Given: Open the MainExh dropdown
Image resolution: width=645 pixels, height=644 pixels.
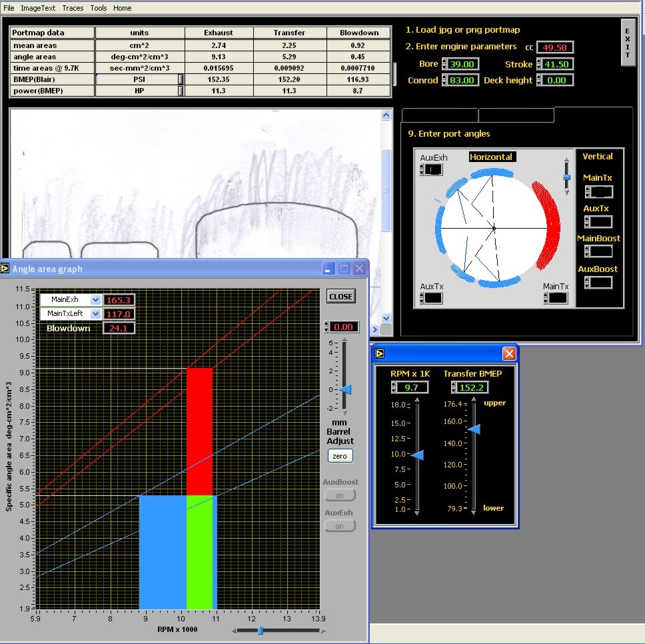Looking at the screenshot, I should [95, 299].
